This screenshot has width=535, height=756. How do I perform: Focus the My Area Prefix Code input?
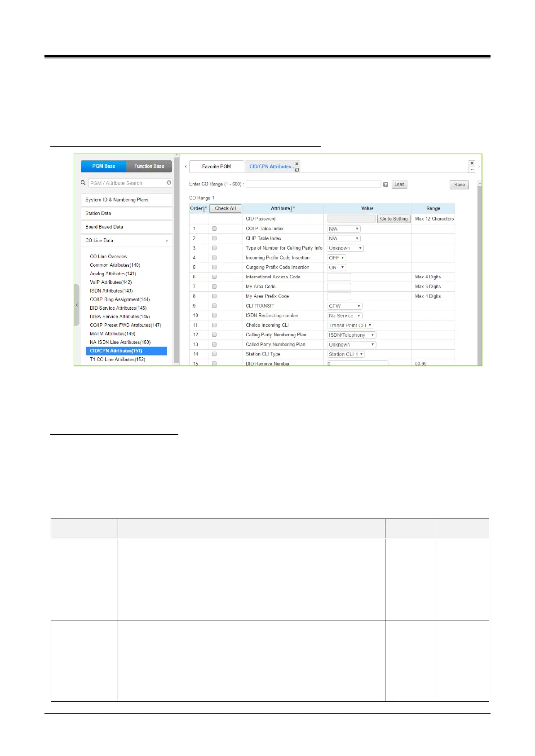coord(339,296)
